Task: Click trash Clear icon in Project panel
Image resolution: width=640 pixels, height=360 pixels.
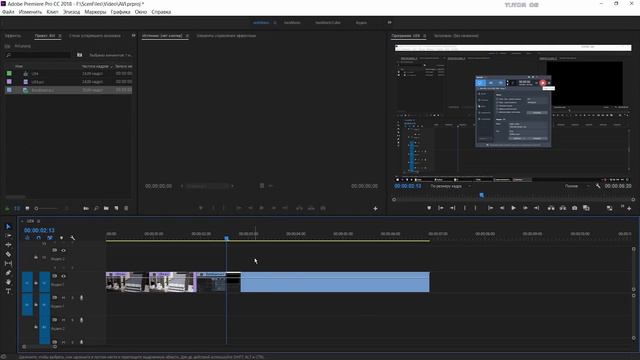Action: 126,208
